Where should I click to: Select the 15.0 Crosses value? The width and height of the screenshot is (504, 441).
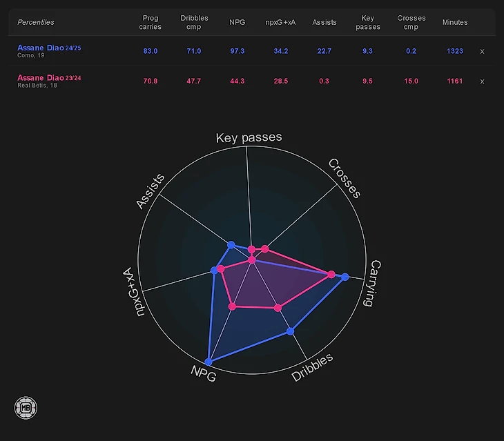click(x=411, y=81)
